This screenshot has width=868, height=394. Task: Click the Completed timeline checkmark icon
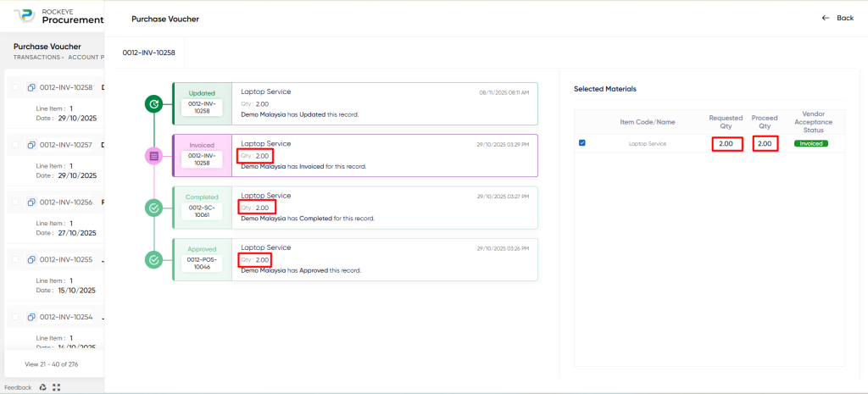[x=153, y=208]
